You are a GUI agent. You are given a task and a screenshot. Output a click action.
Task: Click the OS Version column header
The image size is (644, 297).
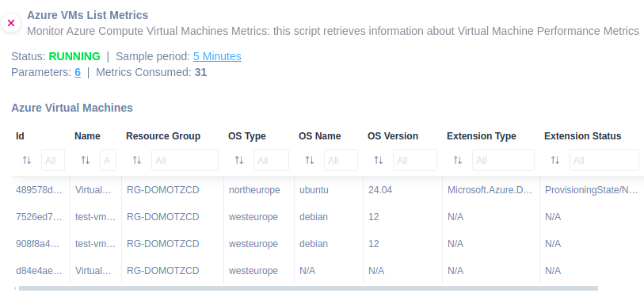coord(393,136)
